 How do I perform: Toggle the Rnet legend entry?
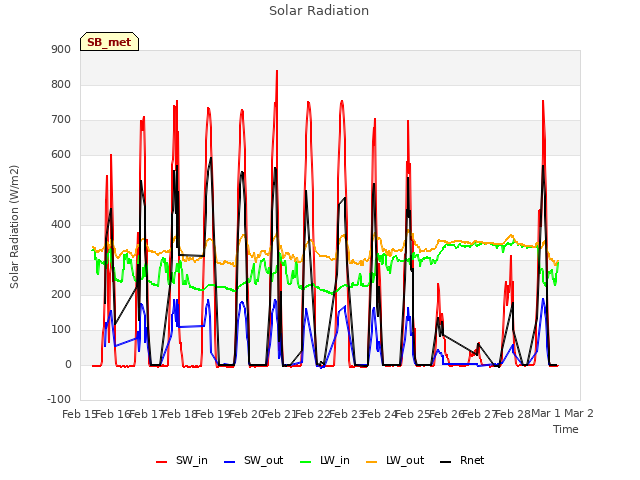462,461
